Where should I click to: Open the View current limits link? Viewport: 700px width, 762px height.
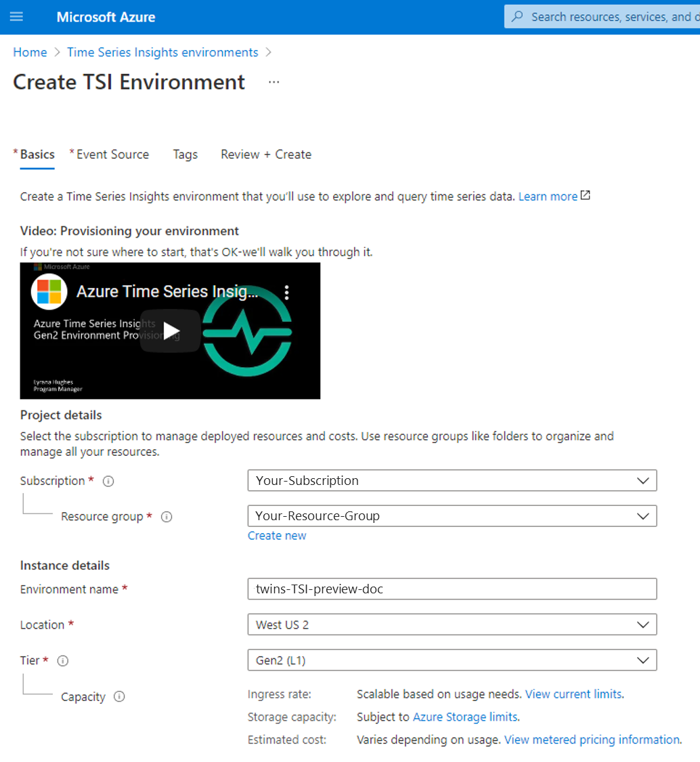coord(573,694)
